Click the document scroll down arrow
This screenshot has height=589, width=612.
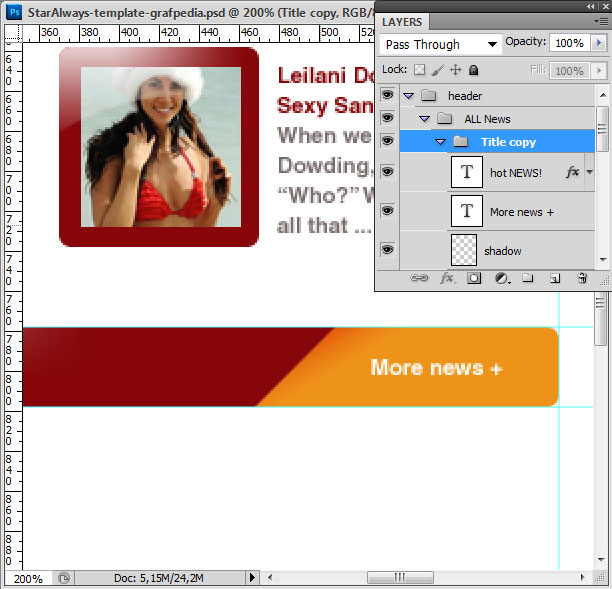pos(601,559)
